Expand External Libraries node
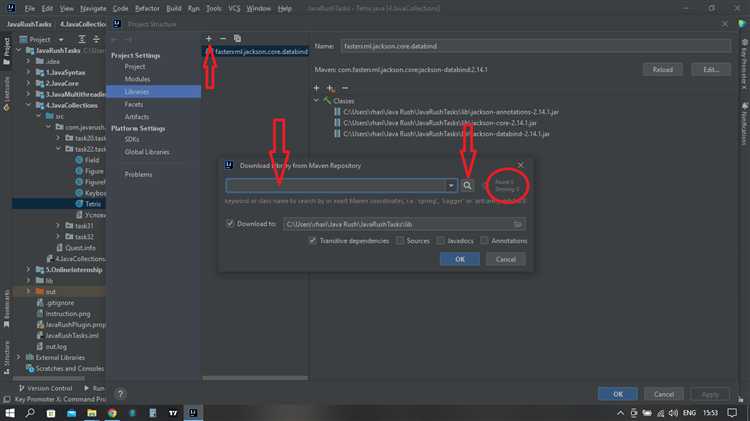 coord(19,357)
